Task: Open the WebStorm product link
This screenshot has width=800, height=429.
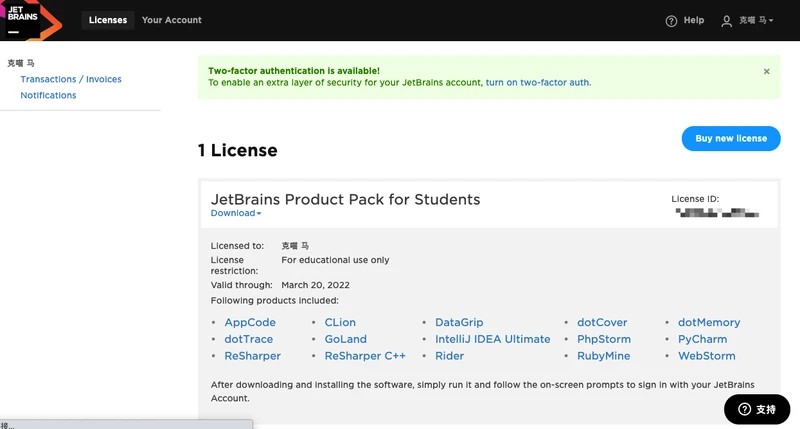Action: pos(706,356)
